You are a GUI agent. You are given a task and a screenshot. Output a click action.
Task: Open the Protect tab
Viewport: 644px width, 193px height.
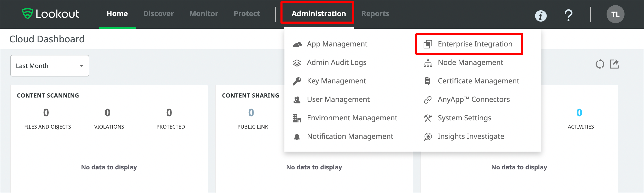247,14
